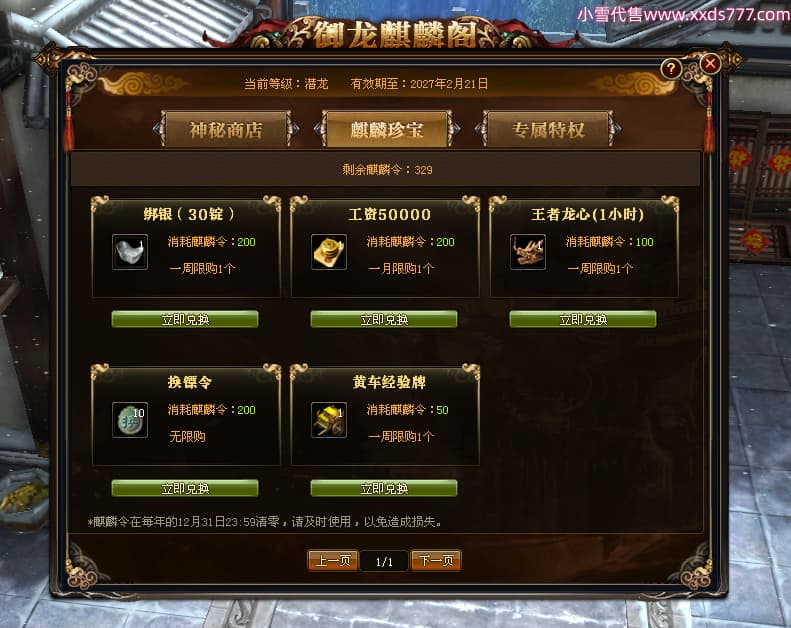Open the 专属特权 tab
Viewport: 791px width, 628px height.
click(548, 130)
